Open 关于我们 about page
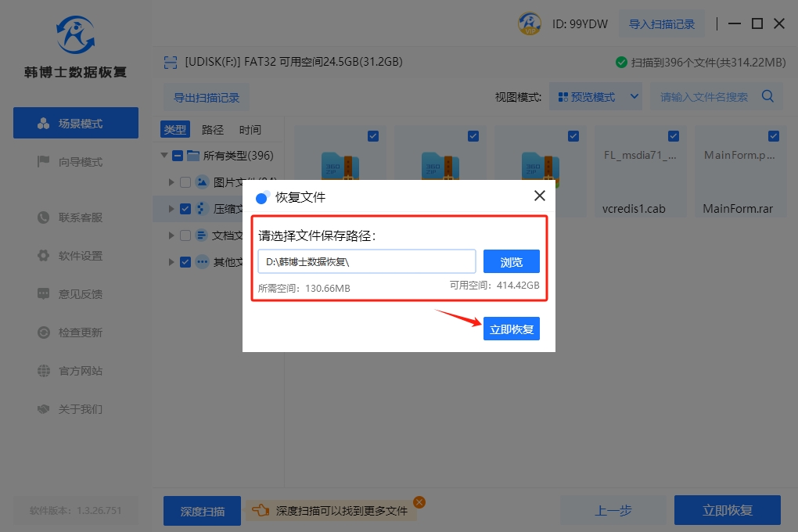 80,409
